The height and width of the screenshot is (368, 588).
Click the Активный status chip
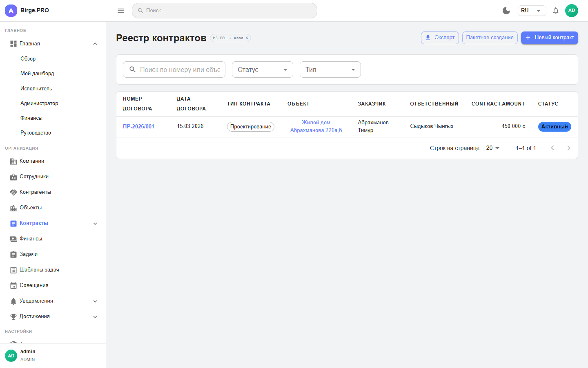(x=554, y=126)
